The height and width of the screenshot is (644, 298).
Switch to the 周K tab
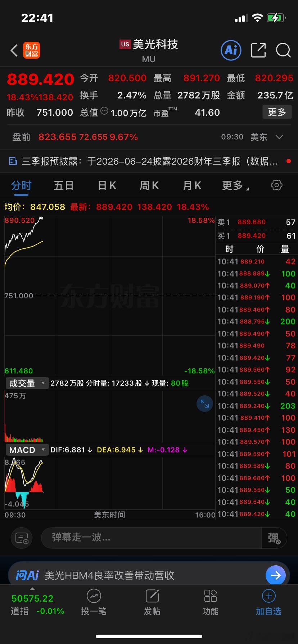coord(149,185)
